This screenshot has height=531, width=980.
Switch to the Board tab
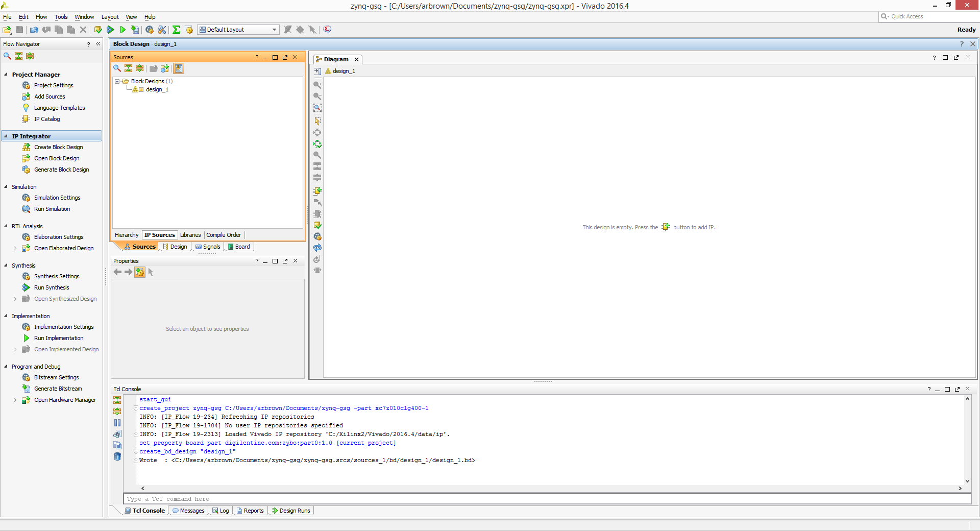(239, 247)
